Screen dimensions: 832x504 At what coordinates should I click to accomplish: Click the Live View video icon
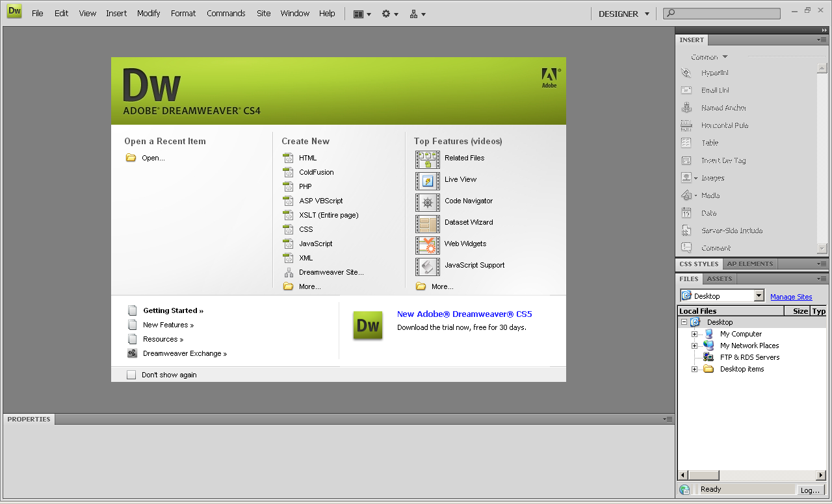428,181
